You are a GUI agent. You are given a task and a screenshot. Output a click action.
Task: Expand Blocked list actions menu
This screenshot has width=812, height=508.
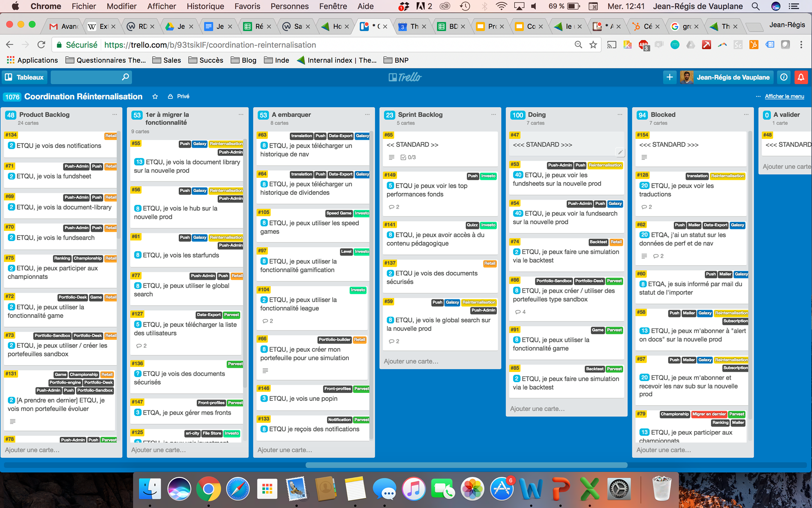(746, 114)
